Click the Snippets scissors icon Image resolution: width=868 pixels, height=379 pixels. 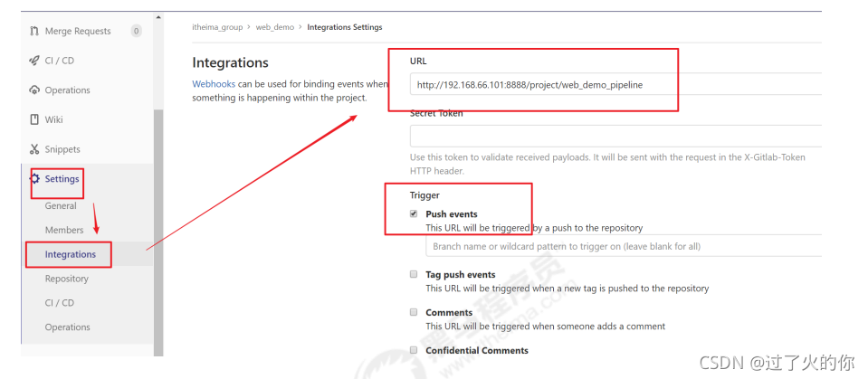[x=33, y=149]
